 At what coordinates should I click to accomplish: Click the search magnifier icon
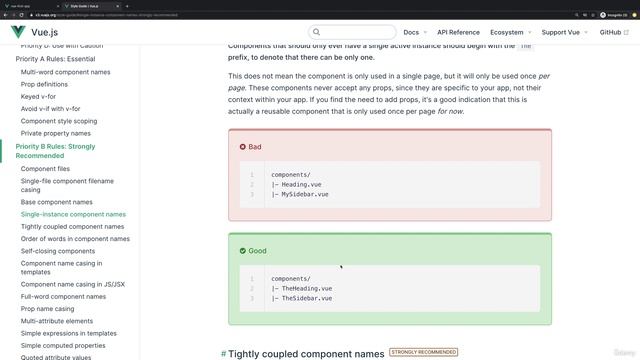316,32
